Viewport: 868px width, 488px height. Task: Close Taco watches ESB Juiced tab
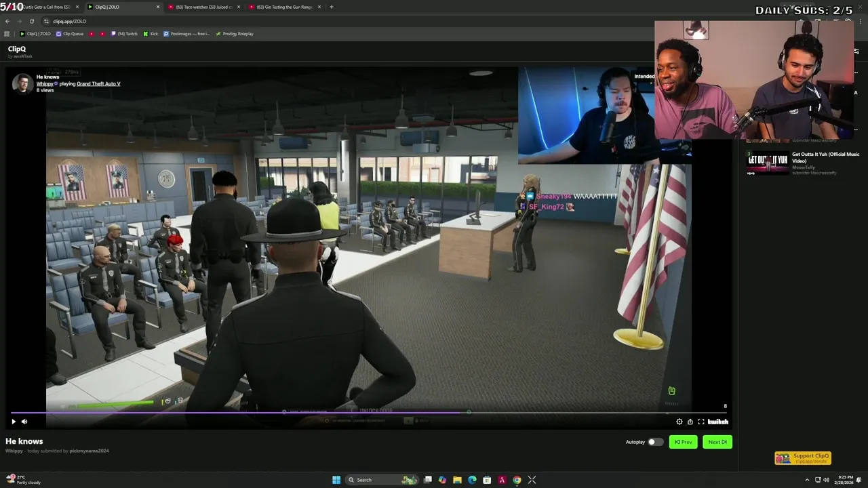pyautogui.click(x=239, y=7)
